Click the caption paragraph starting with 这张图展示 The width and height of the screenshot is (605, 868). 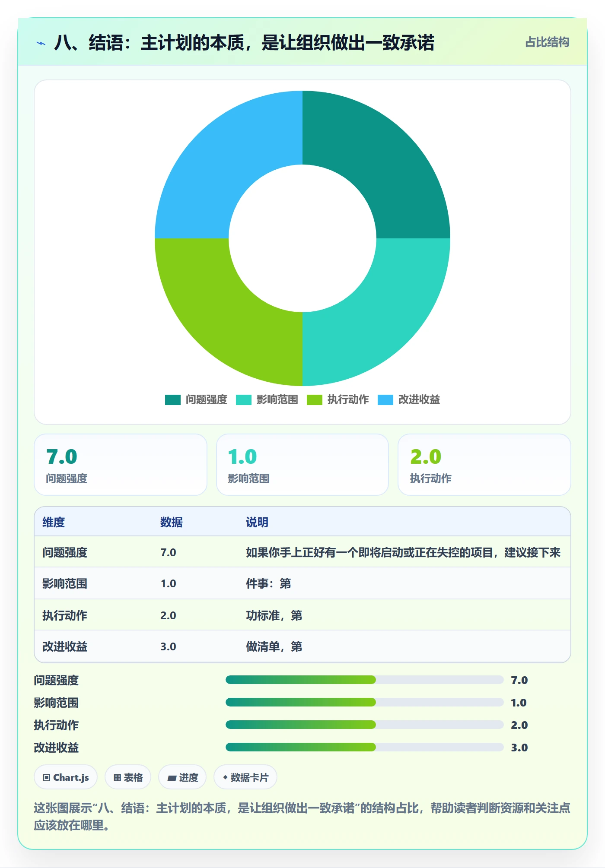(x=302, y=817)
